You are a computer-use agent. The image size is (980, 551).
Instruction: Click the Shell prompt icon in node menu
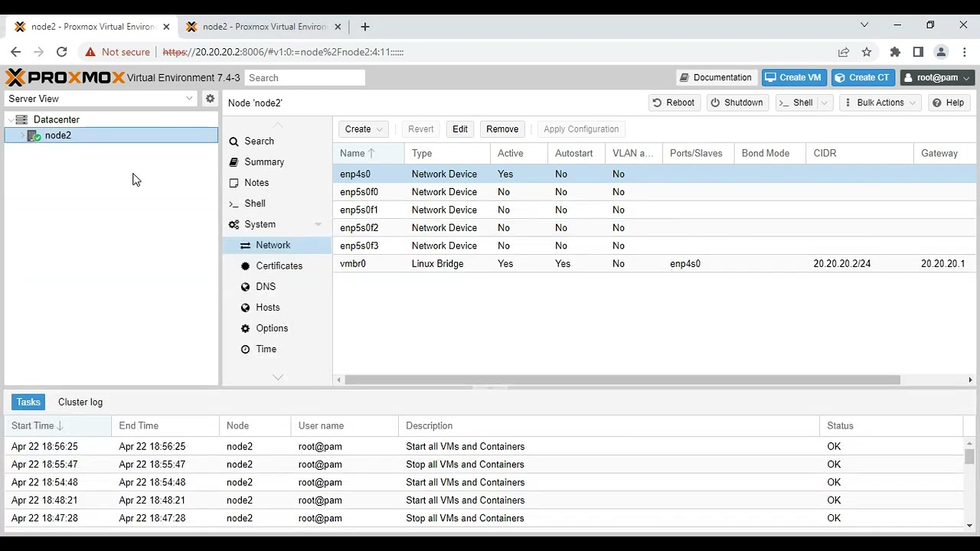[x=234, y=204]
